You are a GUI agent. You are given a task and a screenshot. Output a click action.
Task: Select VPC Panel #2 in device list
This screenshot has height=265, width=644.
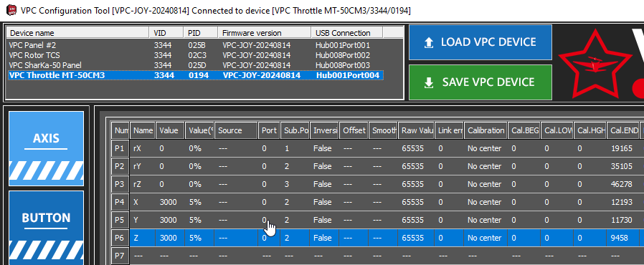click(x=196, y=45)
